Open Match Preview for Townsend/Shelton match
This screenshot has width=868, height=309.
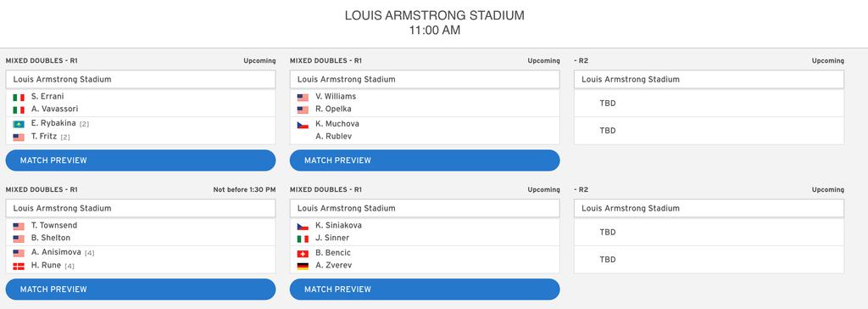[141, 289]
